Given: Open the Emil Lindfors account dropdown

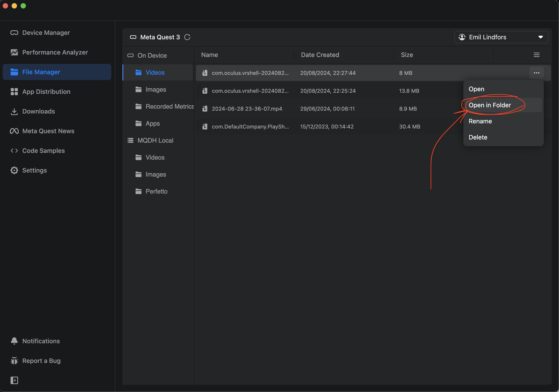Looking at the screenshot, I should pos(501,37).
